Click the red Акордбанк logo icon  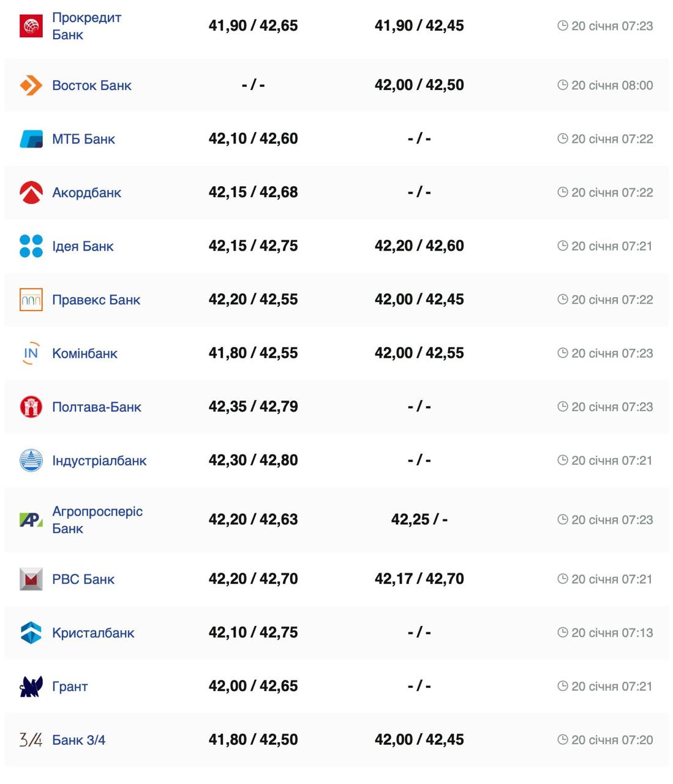point(31,192)
